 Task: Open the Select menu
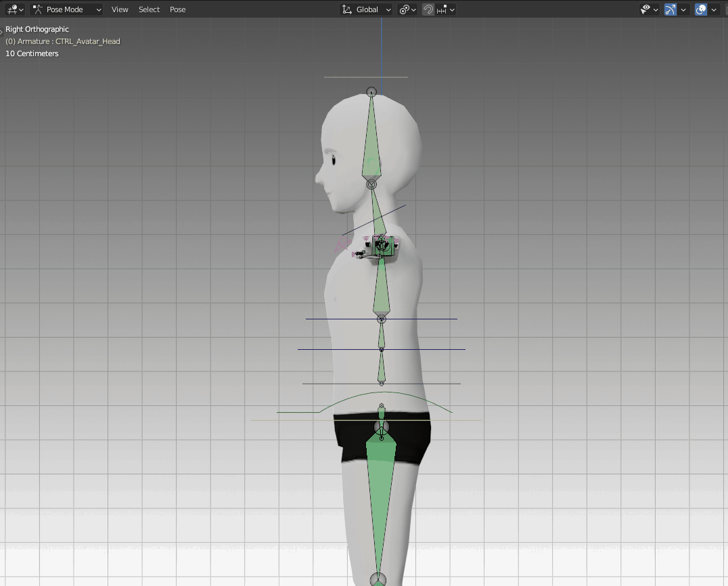(x=149, y=9)
